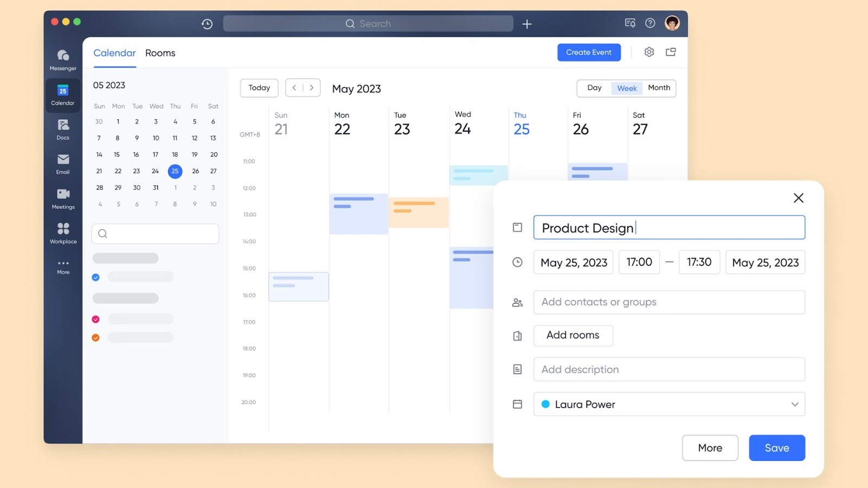Open calendar settings gear
Viewport: 868px width, 488px height.
point(649,52)
